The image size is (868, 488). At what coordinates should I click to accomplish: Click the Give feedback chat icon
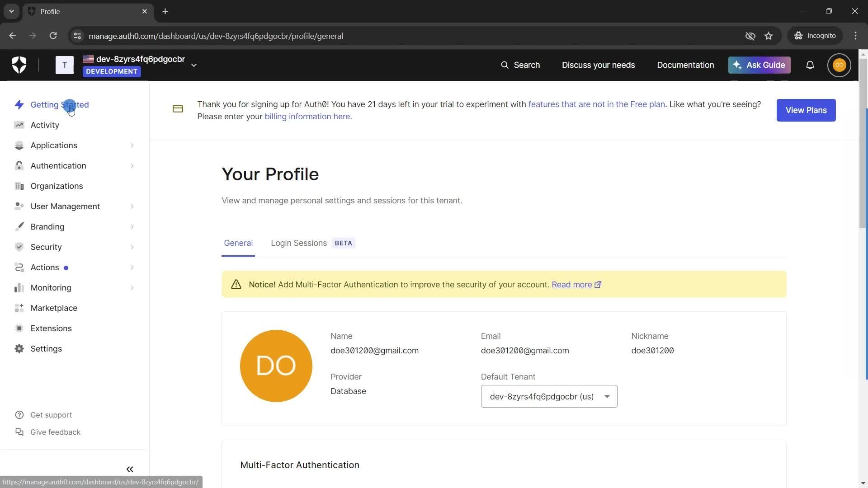19,432
